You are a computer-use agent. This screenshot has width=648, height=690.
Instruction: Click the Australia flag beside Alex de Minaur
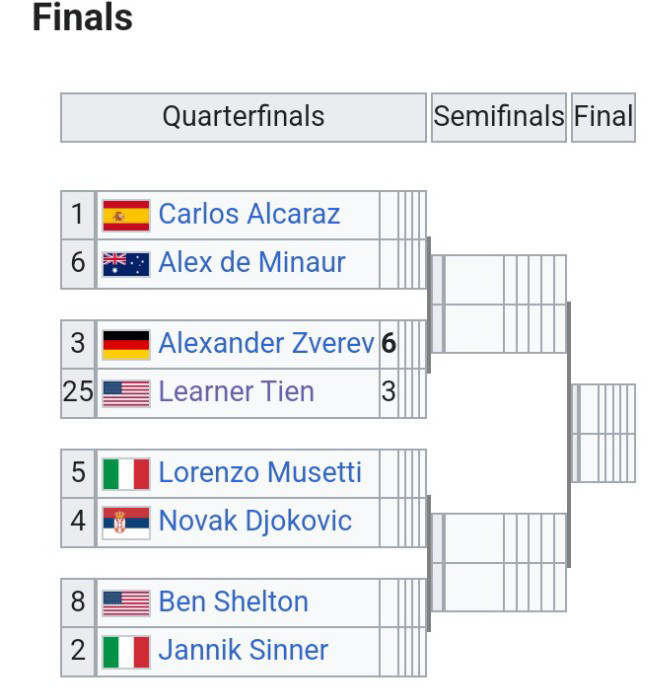tap(126, 264)
